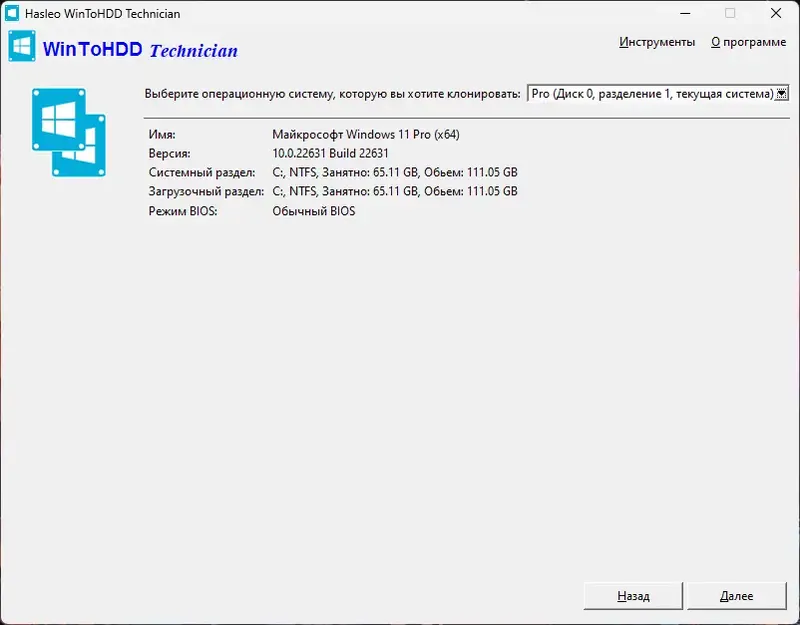This screenshot has width=800, height=625.
Task: Select the Pro (Диск 0) combo box
Action: coord(658,94)
